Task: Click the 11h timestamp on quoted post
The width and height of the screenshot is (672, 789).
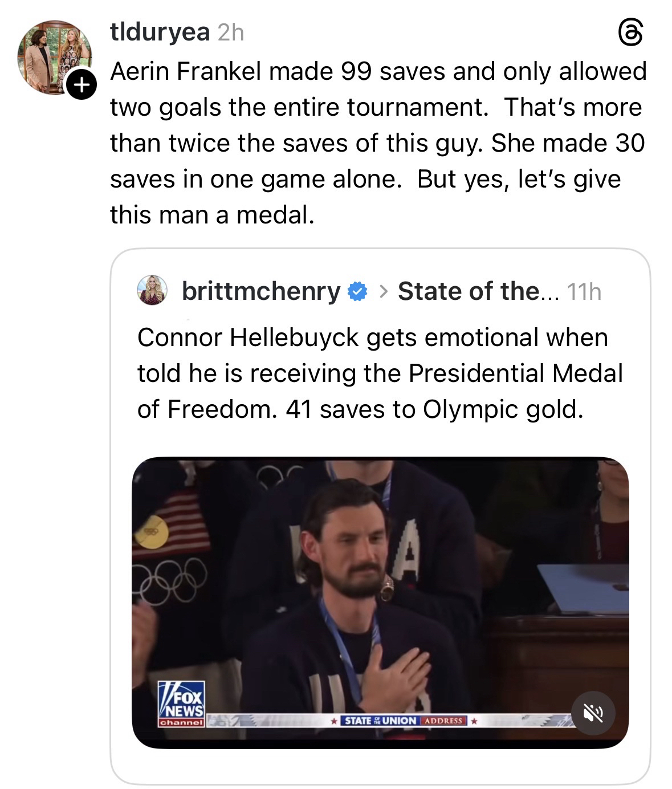Action: pos(584,292)
